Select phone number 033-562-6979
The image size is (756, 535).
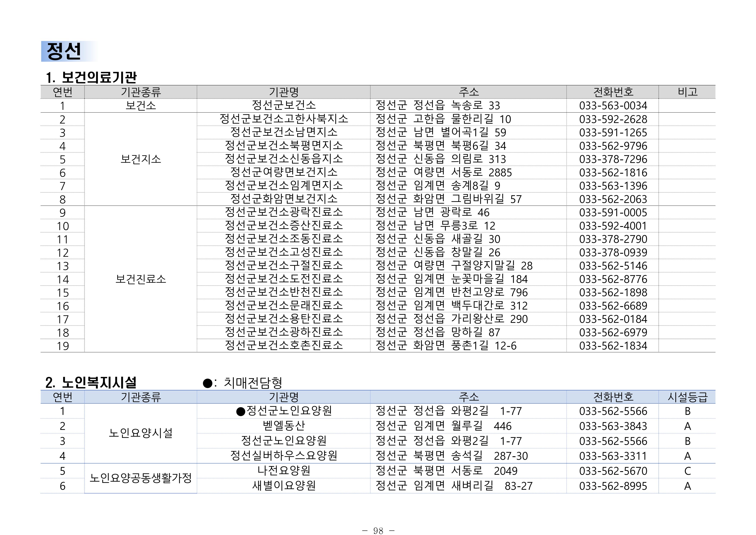pos(613,332)
